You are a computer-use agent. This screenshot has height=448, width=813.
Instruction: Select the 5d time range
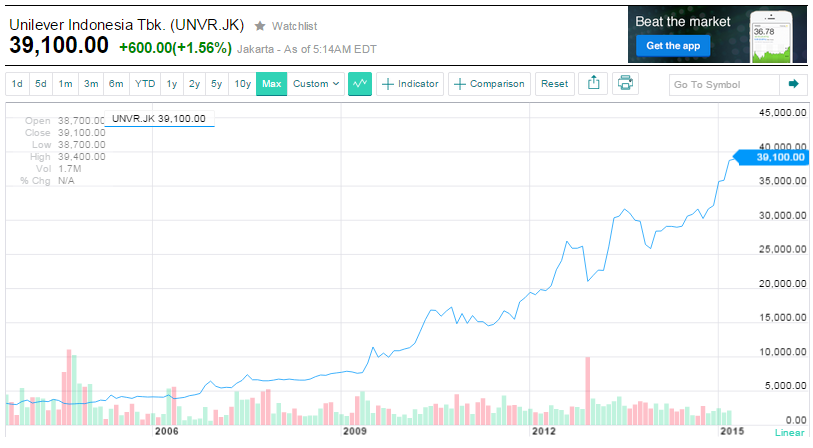(x=41, y=83)
